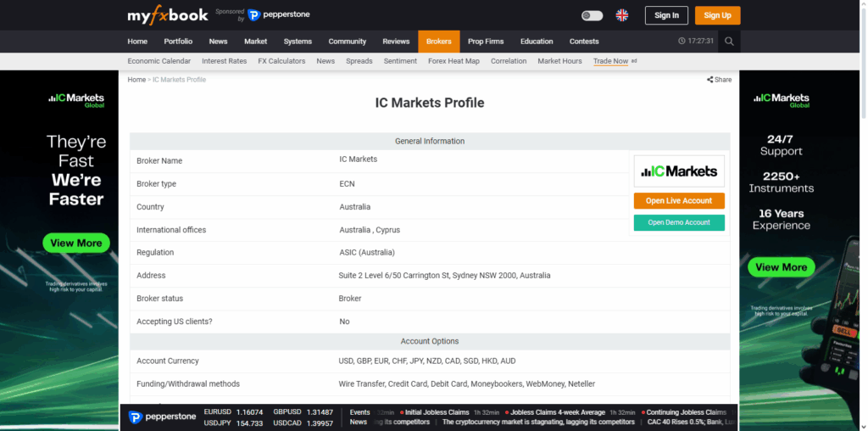The width and height of the screenshot is (868, 431).
Task: Click the clock time 17:27:31
Action: (x=697, y=42)
